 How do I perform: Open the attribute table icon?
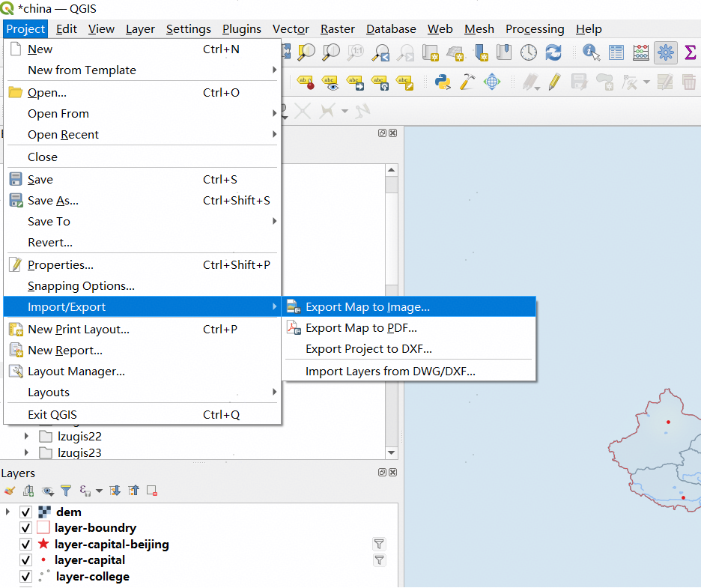(x=616, y=52)
